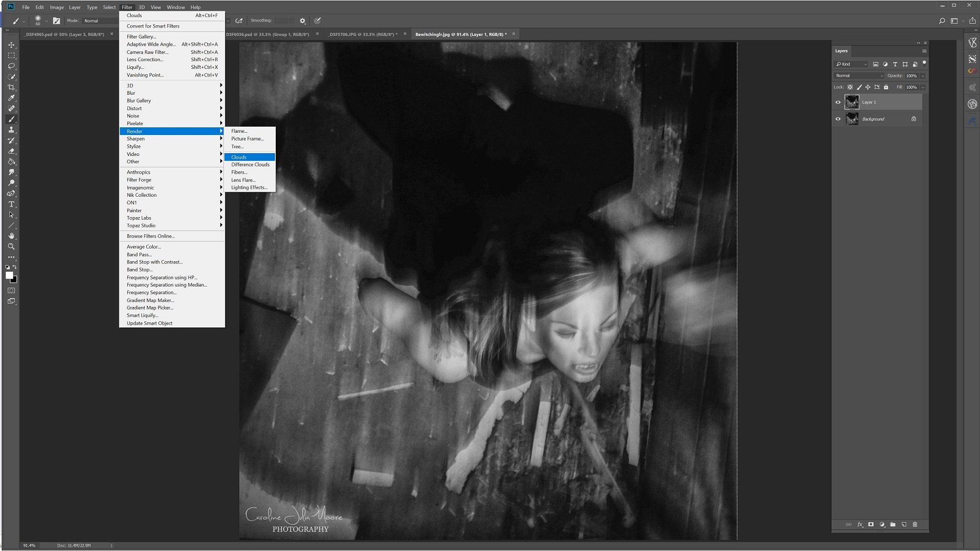Screen dimensions: 980x551
Task: Choose the Clone Stamp tool
Action: 11,130
